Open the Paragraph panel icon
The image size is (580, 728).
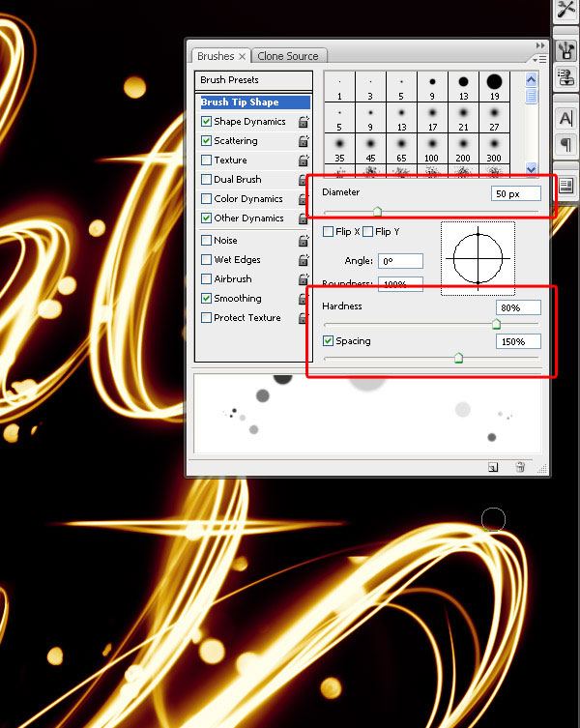click(566, 147)
